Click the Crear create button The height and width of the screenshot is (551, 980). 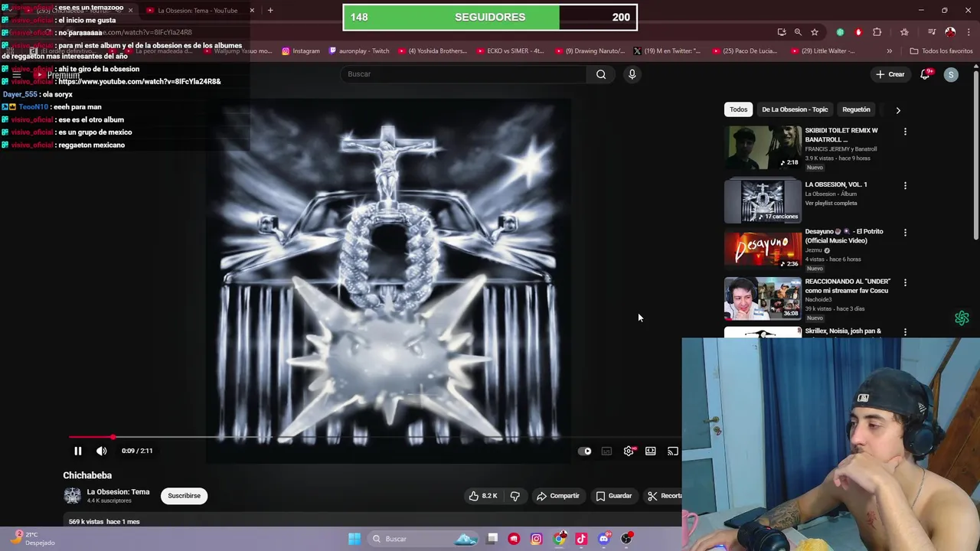click(x=890, y=74)
